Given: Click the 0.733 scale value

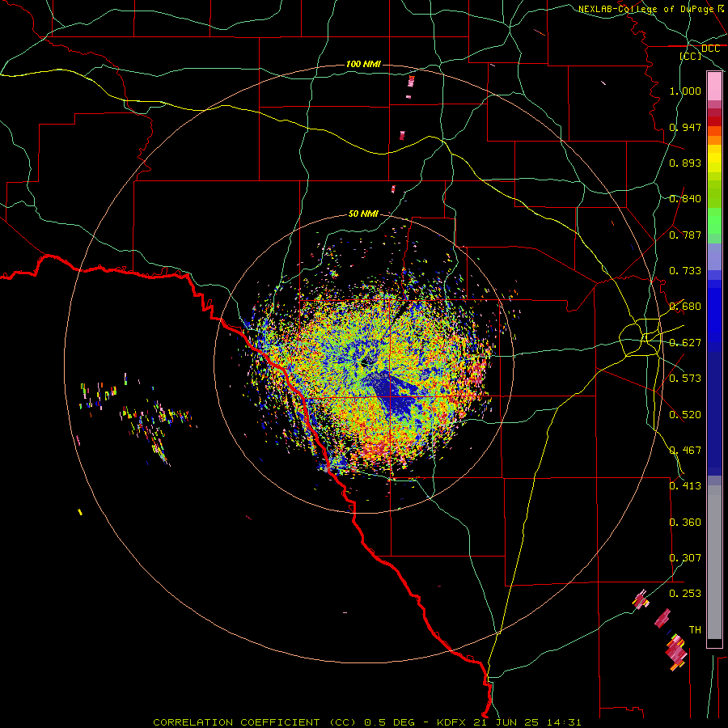Looking at the screenshot, I should tap(685, 271).
